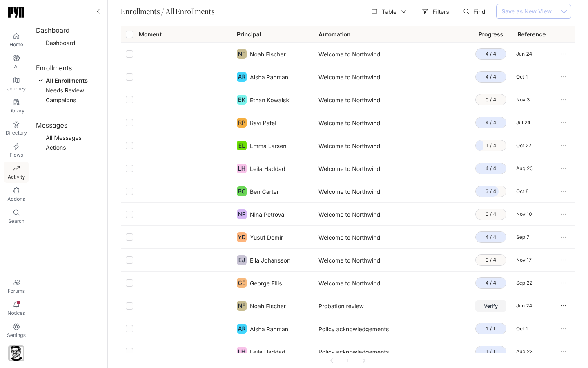This screenshot has width=588, height=368.
Task: Click Emma Larsen's 1 / 4 progress bar
Action: [x=491, y=146]
